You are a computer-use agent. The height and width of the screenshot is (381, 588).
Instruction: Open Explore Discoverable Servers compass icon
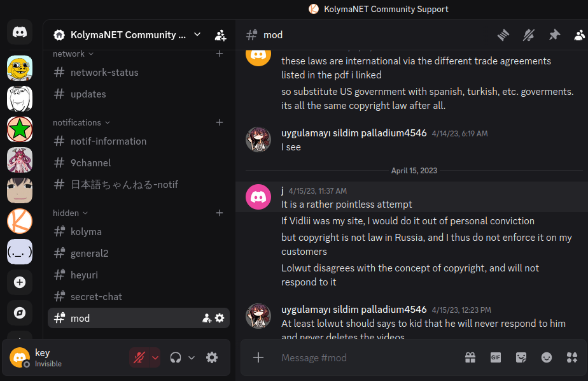point(20,313)
